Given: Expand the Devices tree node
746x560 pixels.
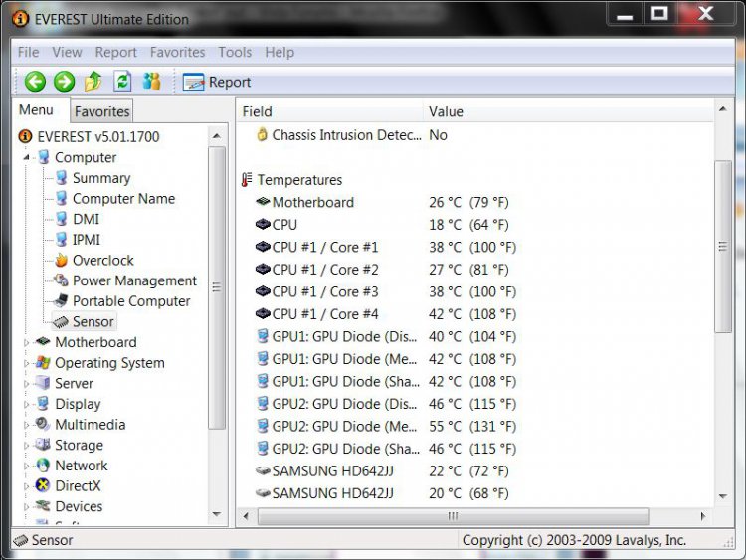Looking at the screenshot, I should click(x=27, y=506).
